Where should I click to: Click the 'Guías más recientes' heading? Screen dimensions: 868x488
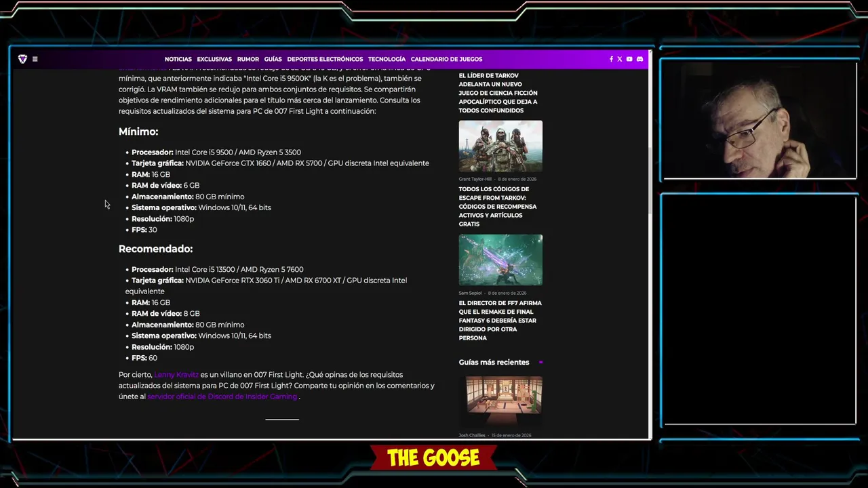click(494, 363)
